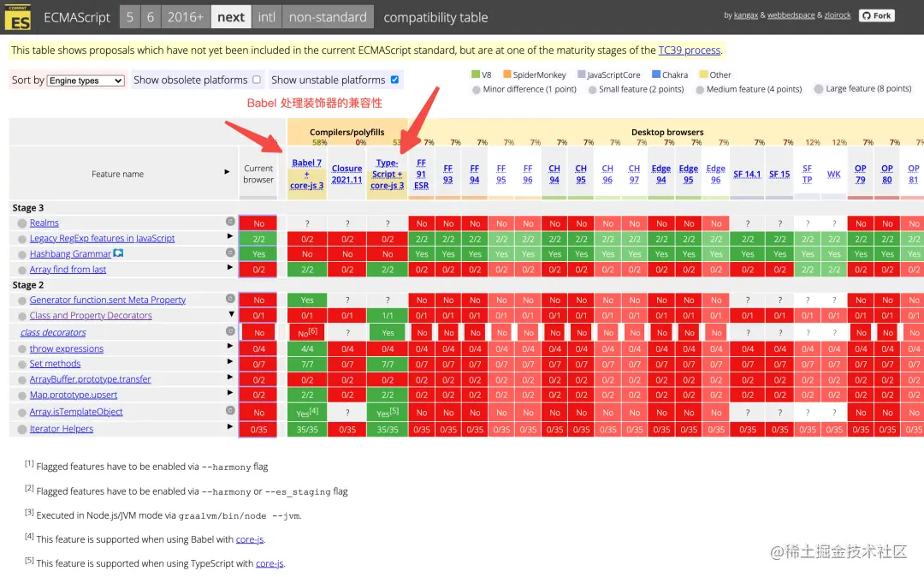This screenshot has width=924, height=577.
Task: Click gray bullet before Map.prototype.upsert
Action: (21, 396)
